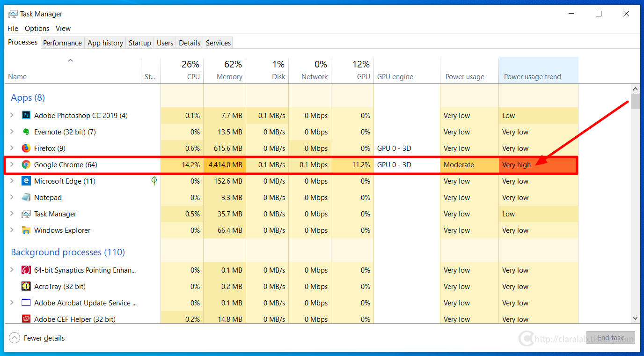
Task: Sort processes by the Name column header
Action: click(73, 71)
